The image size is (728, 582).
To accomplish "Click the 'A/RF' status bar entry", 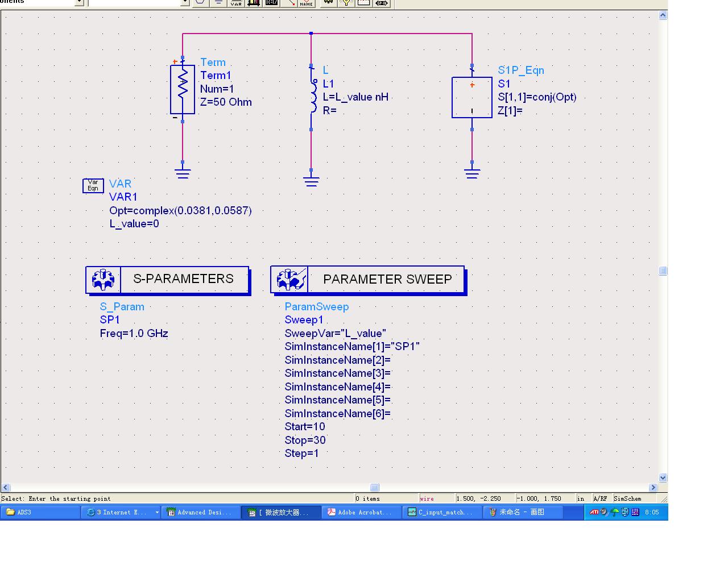I will point(600,498).
